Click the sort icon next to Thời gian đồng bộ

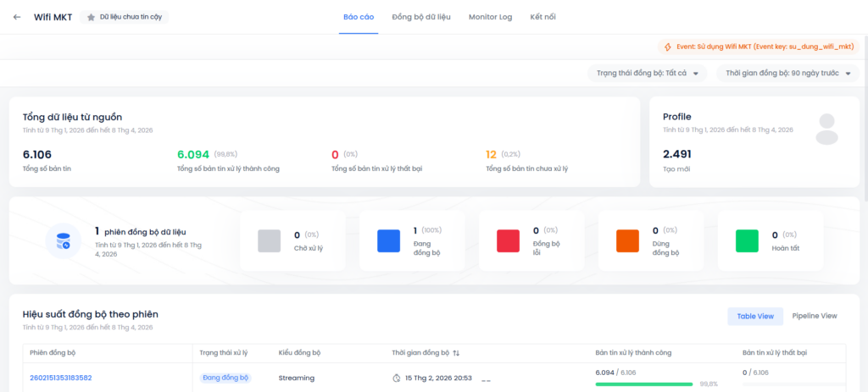click(x=456, y=352)
